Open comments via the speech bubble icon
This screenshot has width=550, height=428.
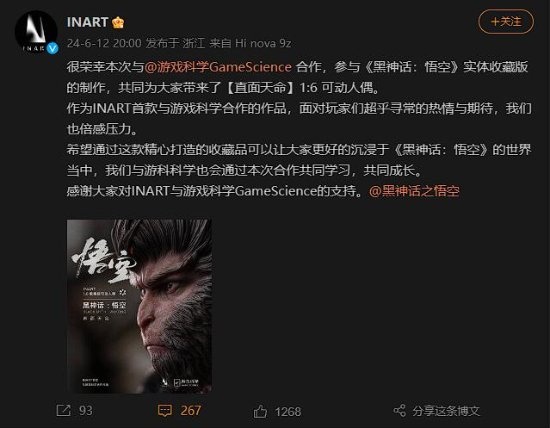[x=165, y=410]
